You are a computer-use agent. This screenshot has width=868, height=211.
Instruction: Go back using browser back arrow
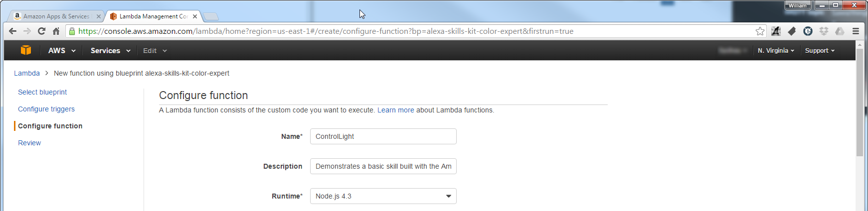12,31
